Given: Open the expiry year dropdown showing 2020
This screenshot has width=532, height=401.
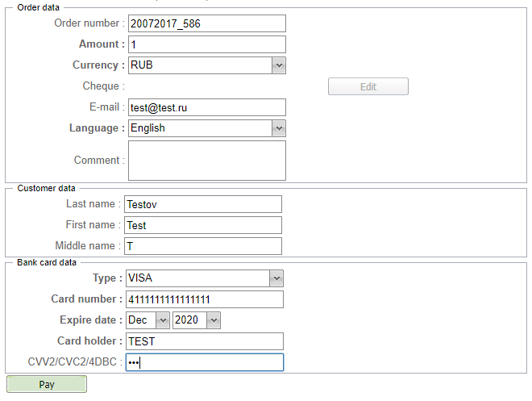Looking at the screenshot, I should click(x=196, y=320).
